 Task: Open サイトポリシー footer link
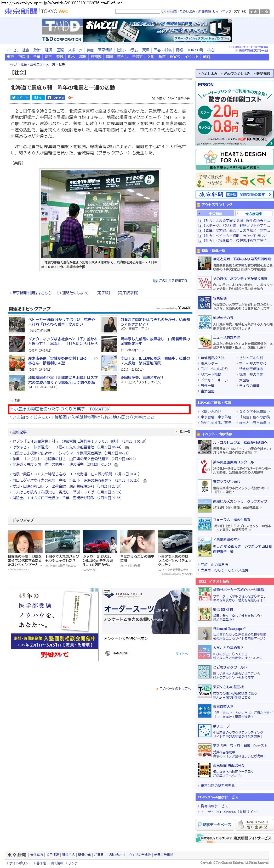pos(20,863)
